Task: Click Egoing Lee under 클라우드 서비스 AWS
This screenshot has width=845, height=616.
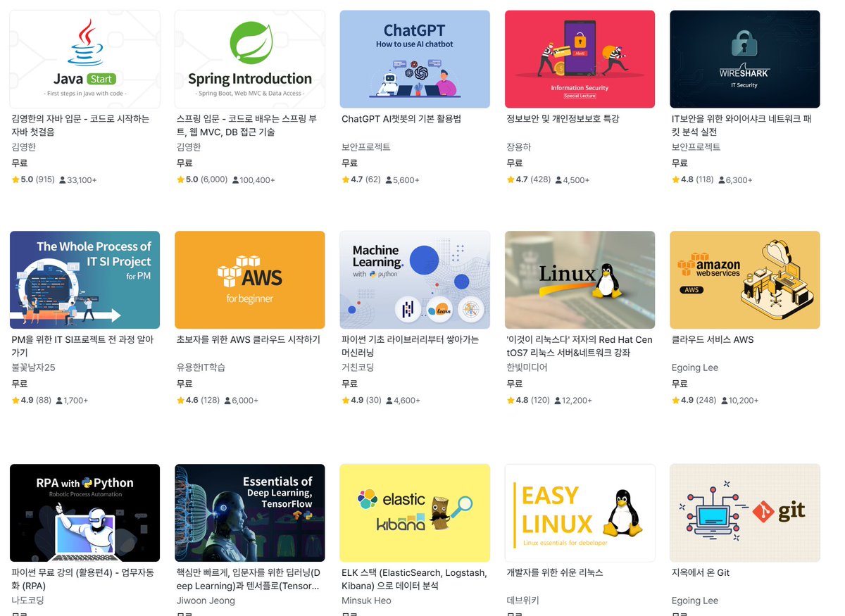Action: tap(695, 367)
